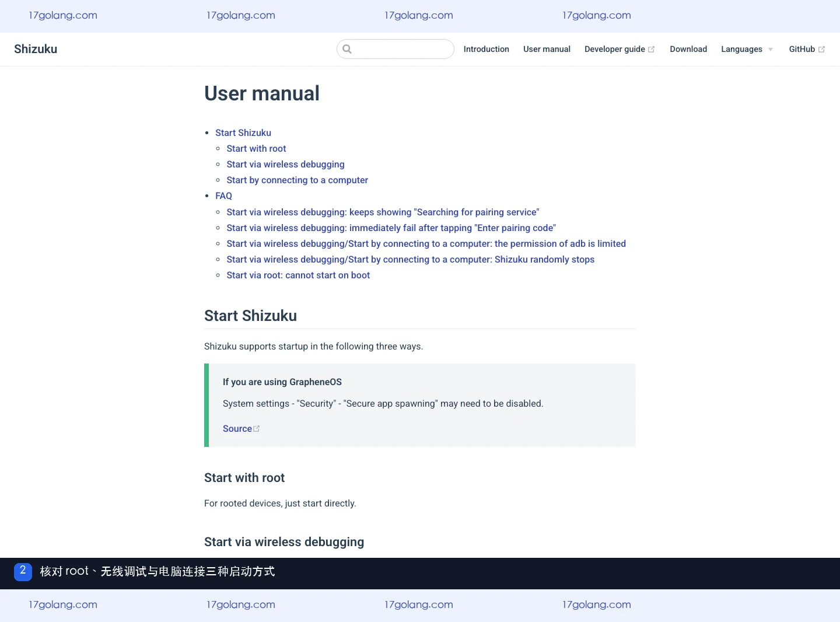Expand the Languages dropdown
Screen dimensions: 840x622
click(747, 49)
